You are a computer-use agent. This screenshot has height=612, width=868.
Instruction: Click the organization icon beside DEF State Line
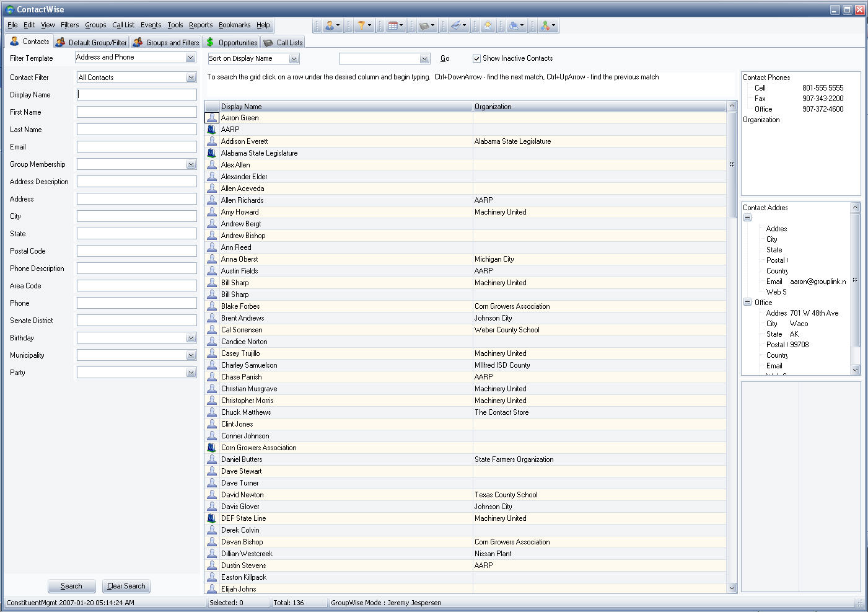click(x=212, y=518)
